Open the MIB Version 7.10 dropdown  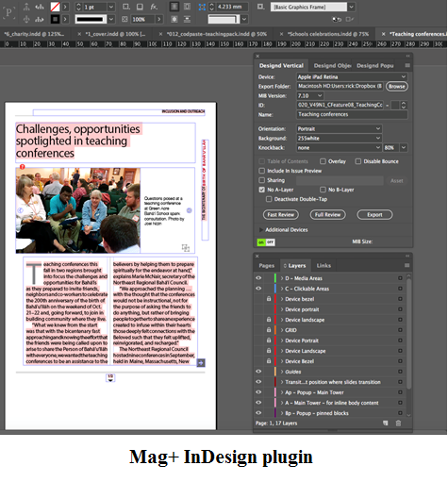(x=310, y=95)
